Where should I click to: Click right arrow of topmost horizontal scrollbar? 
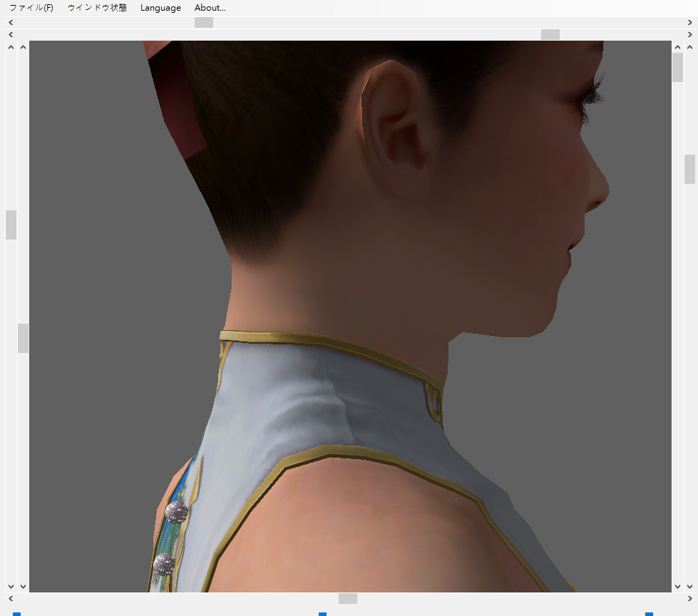click(690, 22)
